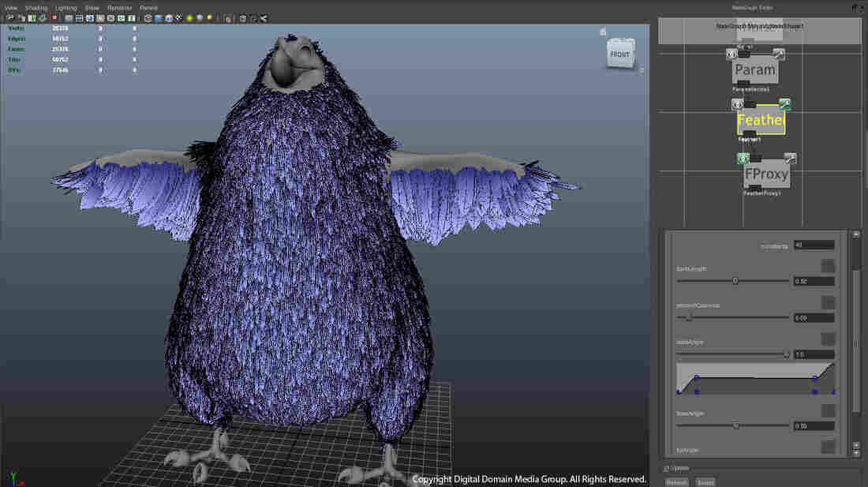Click the square button above baseAngle field
This screenshot has width=868, height=487.
pos(828,410)
